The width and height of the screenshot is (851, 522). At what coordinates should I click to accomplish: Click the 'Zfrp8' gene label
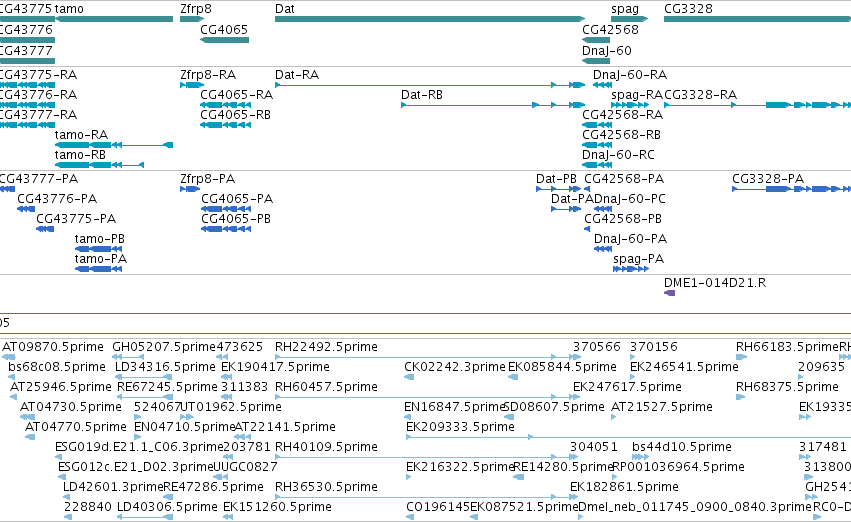(x=196, y=9)
